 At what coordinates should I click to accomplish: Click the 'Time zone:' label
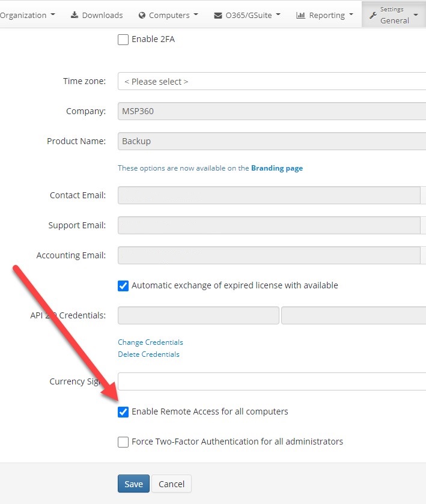tap(84, 81)
